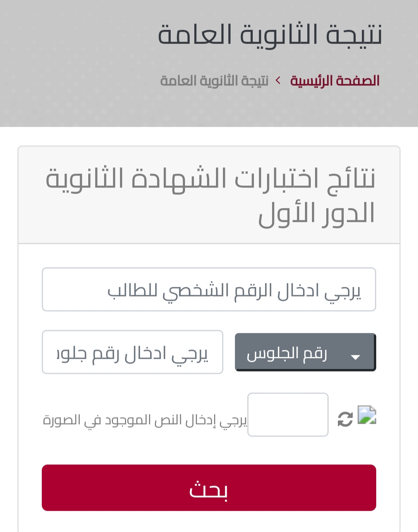The image size is (418, 532).
Task: Click the broken captcha image icon
Action: [367, 415]
